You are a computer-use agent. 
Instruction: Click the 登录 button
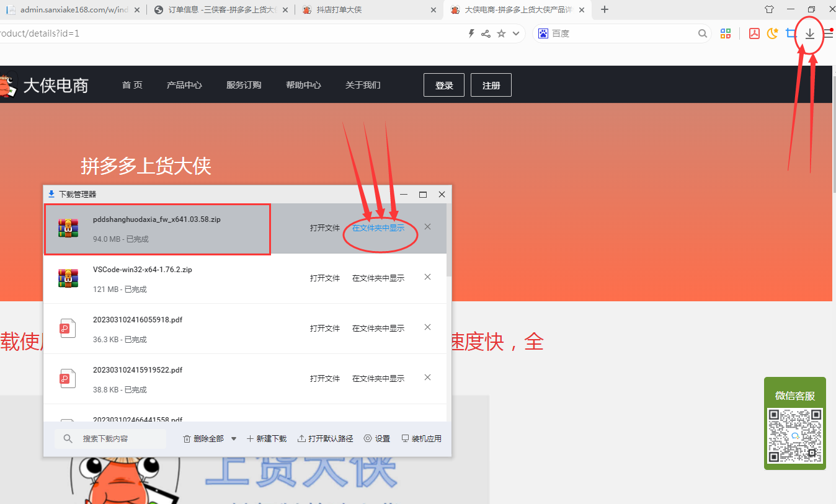444,85
